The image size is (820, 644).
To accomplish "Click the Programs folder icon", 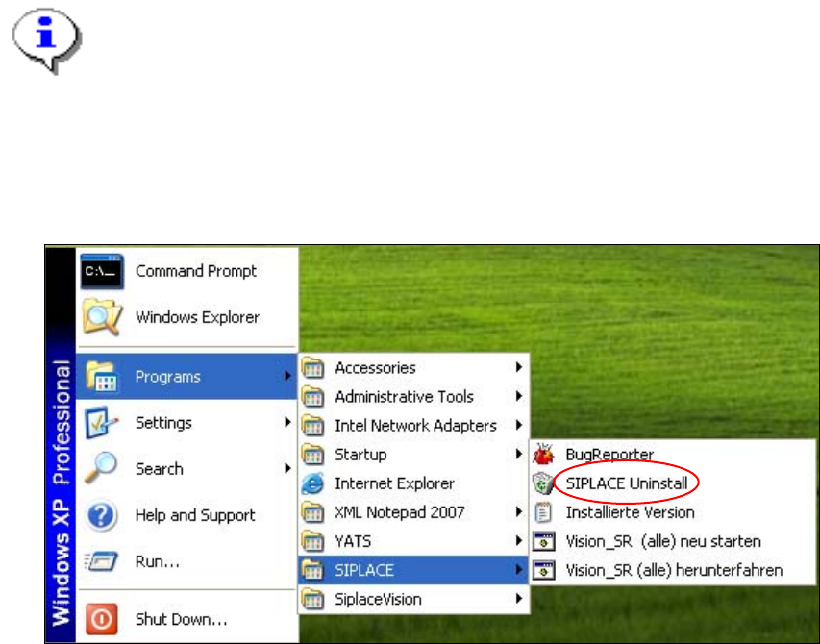I will (x=102, y=377).
